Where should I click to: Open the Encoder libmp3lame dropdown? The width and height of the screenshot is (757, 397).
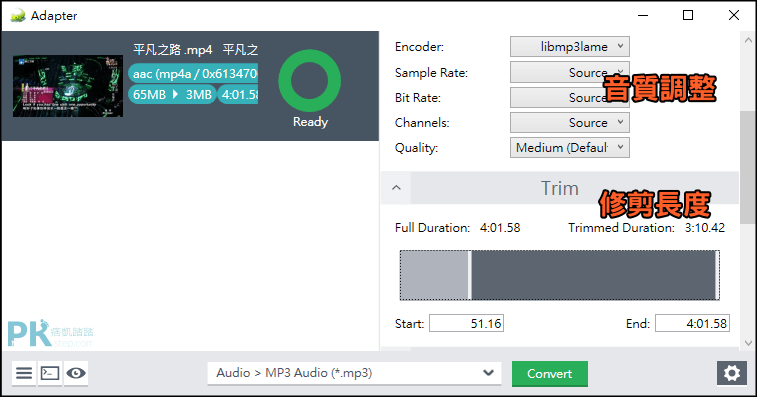(x=570, y=47)
